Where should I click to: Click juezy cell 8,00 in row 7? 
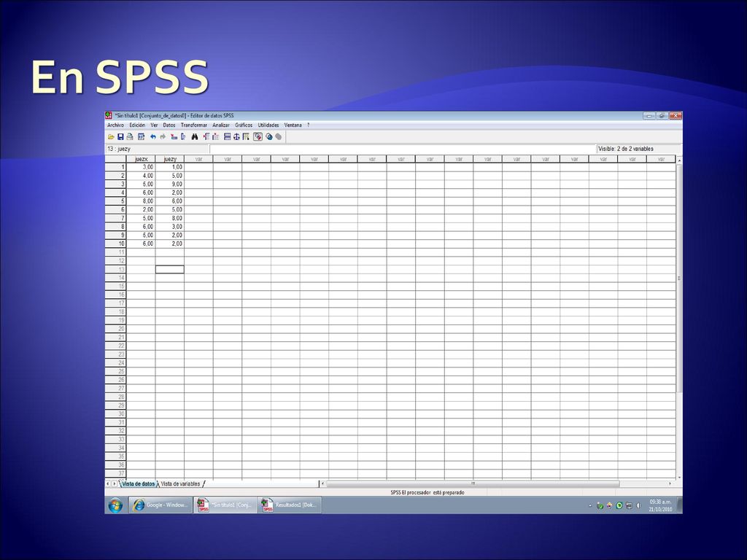(170, 218)
